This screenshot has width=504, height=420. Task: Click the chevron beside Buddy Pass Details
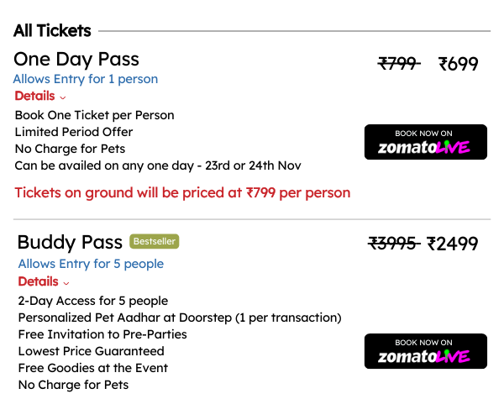(66, 283)
